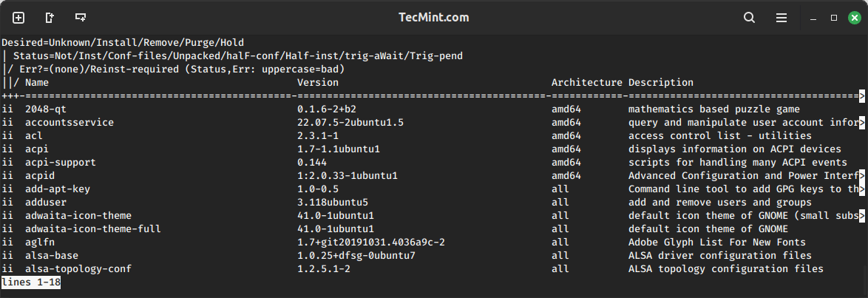The image size is (868, 298).
Task: Close the terminal window
Action: (x=854, y=17)
